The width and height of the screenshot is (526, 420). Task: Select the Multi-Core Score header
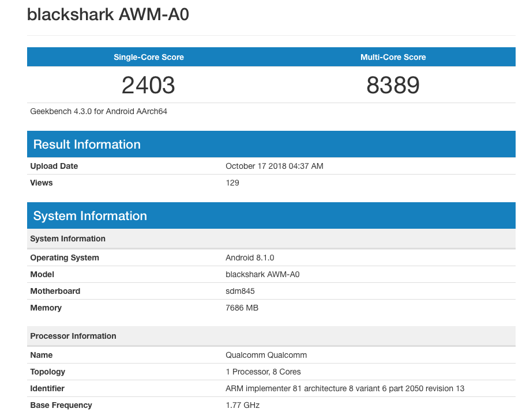coord(393,57)
